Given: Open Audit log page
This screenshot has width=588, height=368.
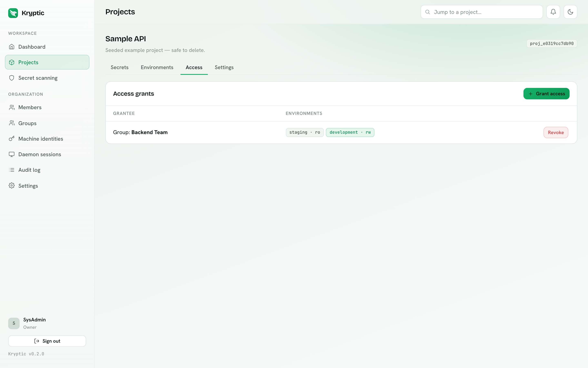Looking at the screenshot, I should 47,170.
